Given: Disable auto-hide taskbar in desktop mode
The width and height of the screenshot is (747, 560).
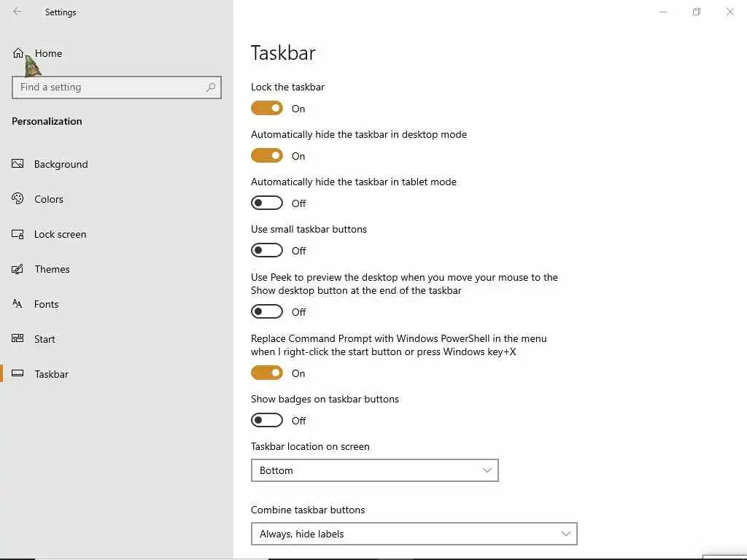Looking at the screenshot, I should point(267,156).
